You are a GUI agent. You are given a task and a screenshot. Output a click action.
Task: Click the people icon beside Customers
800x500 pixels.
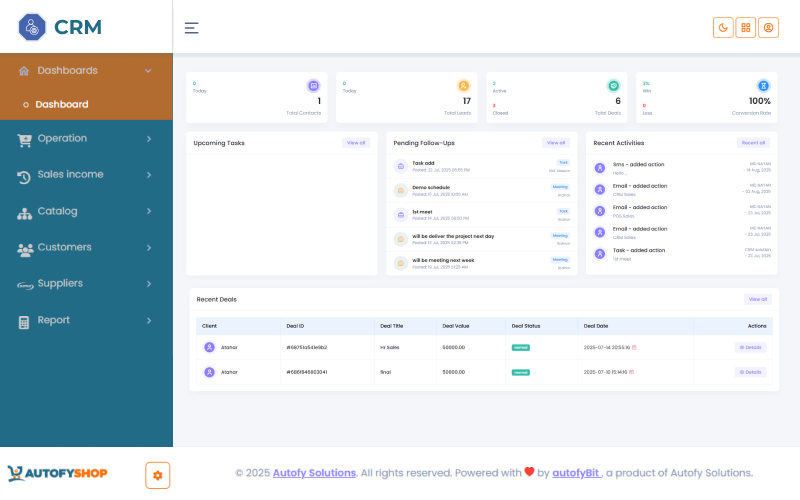click(x=24, y=249)
